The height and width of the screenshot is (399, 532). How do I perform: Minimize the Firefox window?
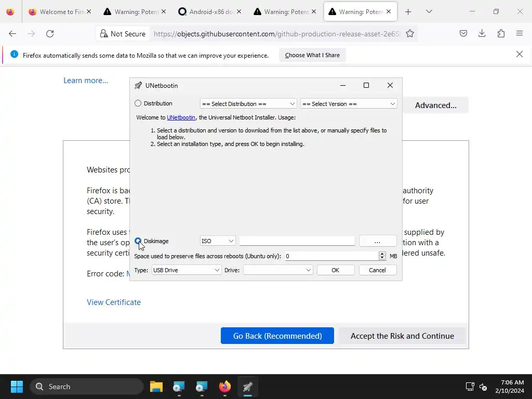(472, 11)
